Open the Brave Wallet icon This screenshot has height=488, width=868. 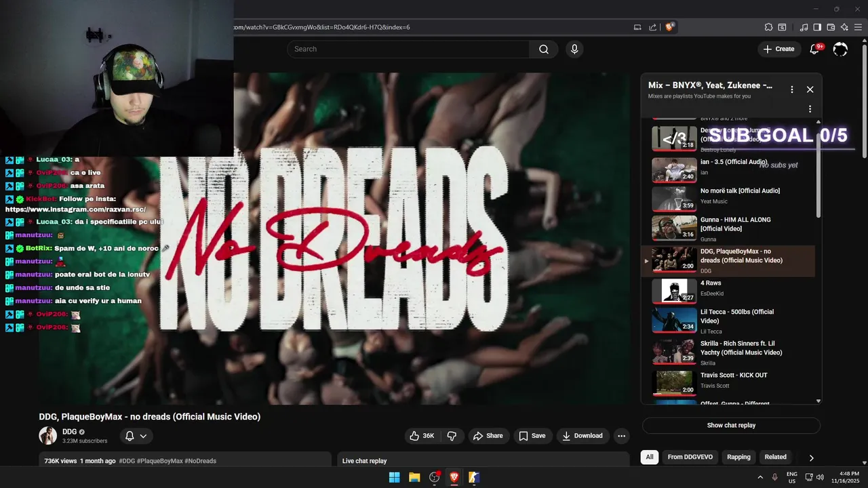(831, 27)
